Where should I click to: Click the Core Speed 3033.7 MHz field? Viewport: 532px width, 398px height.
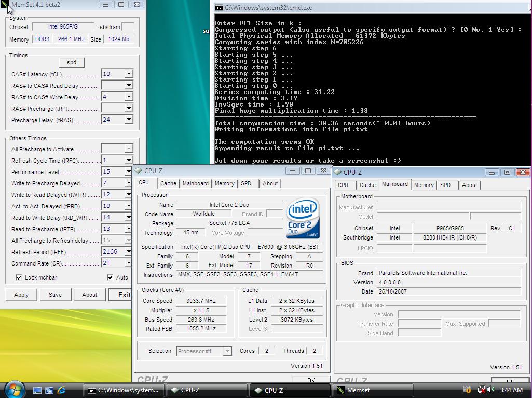201,301
